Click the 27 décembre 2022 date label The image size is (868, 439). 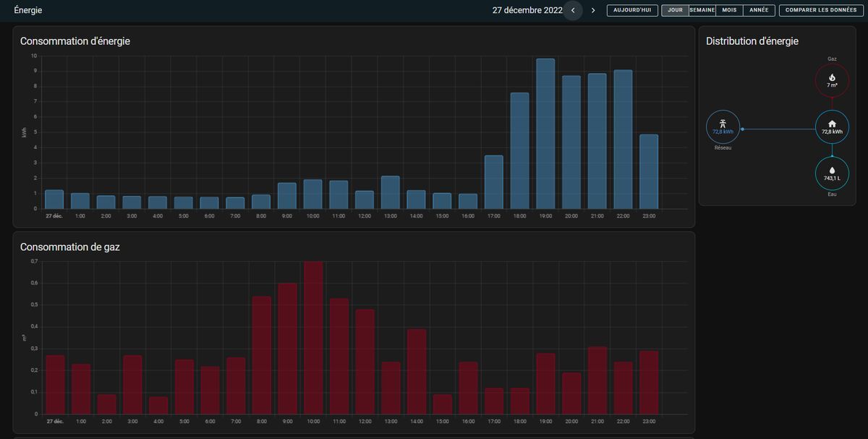tap(527, 11)
